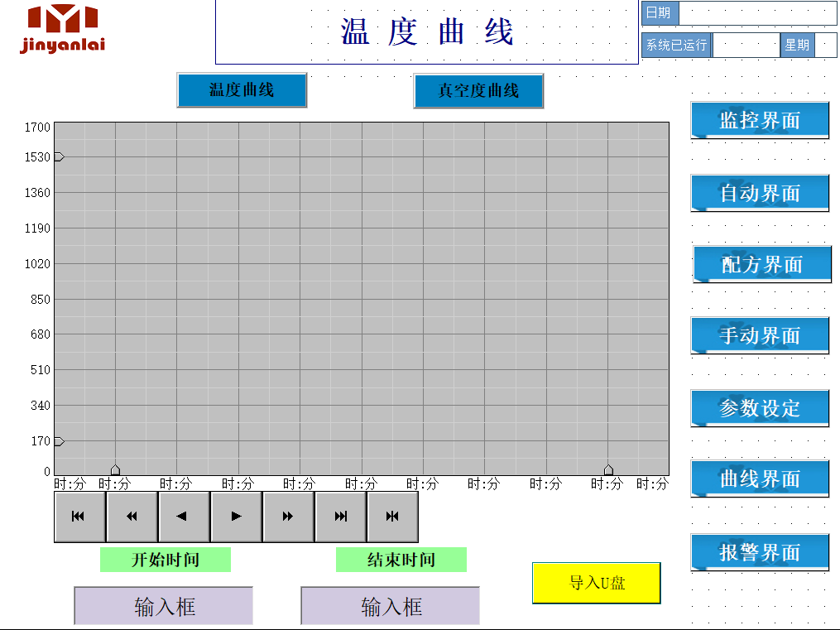The height and width of the screenshot is (630, 840).
Task: Select the Y-axis cursor marker near 1530
Action: click(59, 156)
